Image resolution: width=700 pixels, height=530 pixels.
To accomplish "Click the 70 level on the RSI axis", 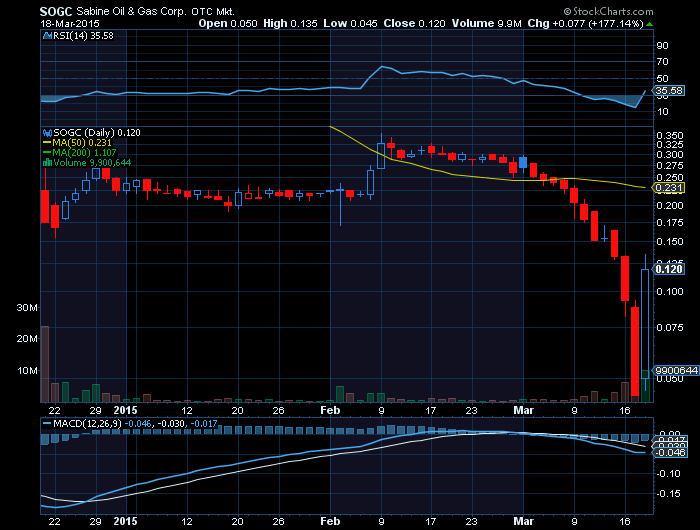I will pyautogui.click(x=662, y=62).
